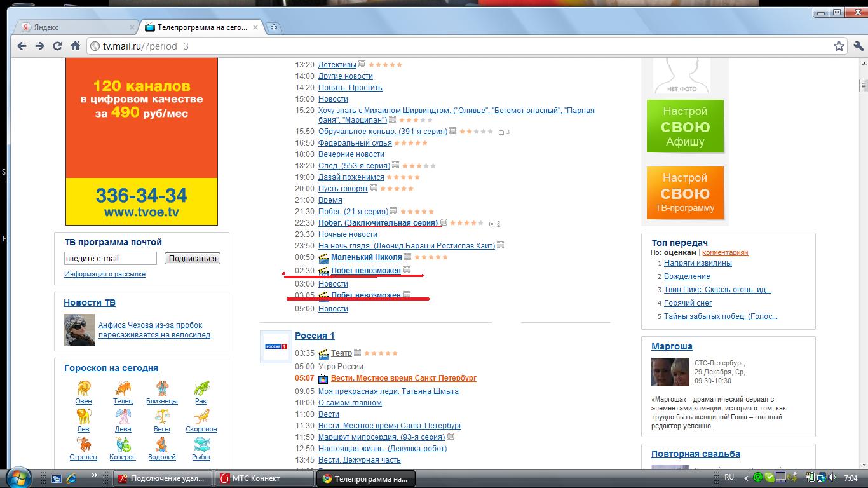Open Chrome wrench settings menu

(858, 46)
